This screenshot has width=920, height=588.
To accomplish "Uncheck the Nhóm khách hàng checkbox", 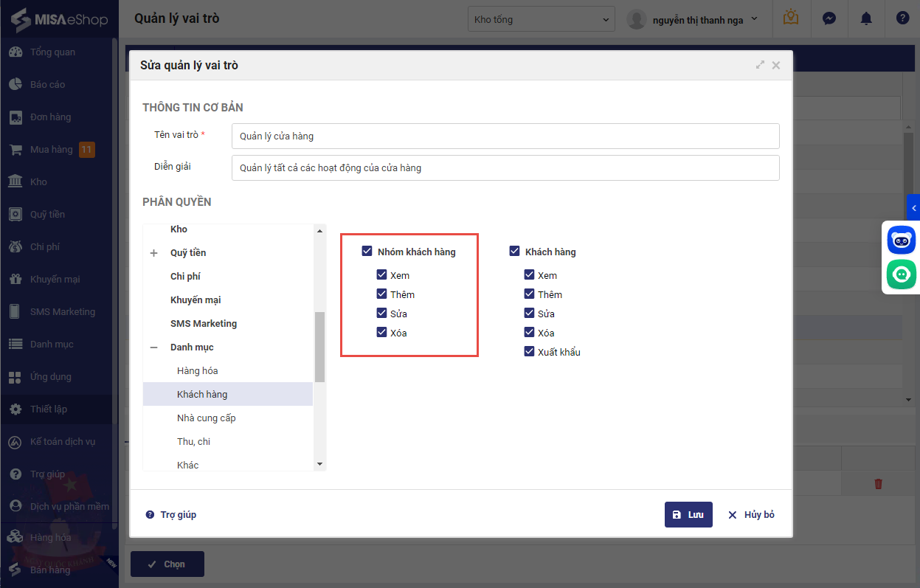I will (367, 252).
